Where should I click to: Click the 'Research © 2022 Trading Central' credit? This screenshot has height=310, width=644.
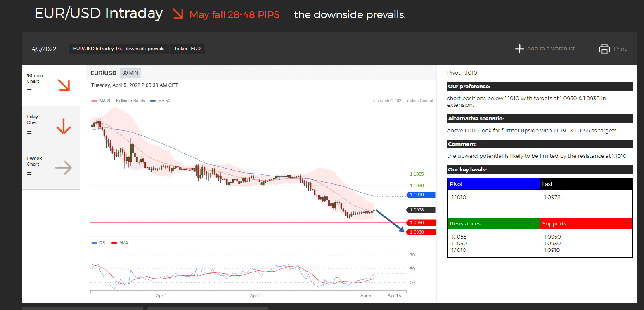402,101
